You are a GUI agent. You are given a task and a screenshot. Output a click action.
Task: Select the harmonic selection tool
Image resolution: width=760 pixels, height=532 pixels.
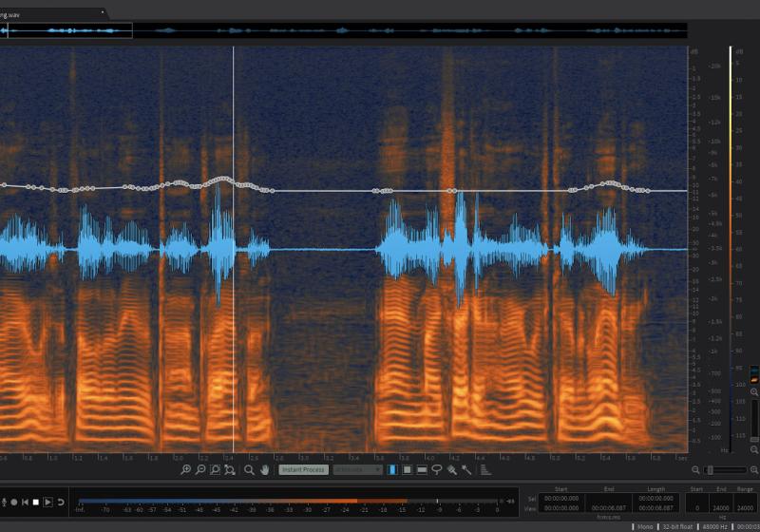485,469
